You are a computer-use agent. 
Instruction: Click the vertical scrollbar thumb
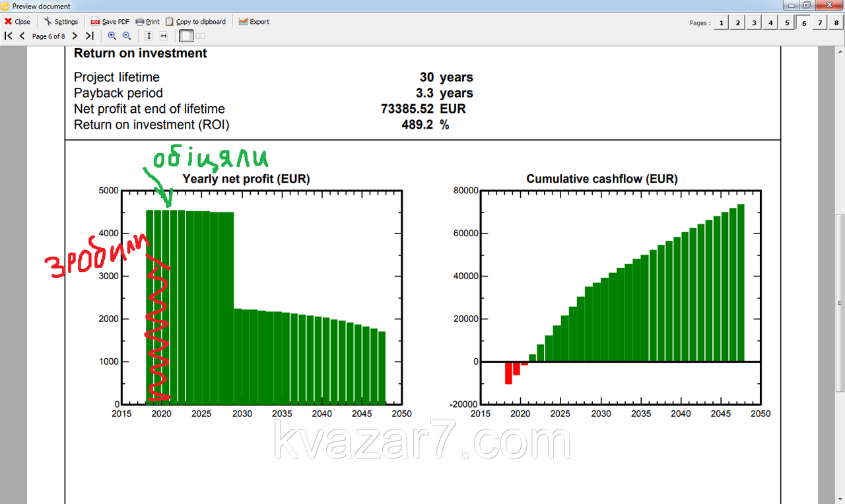pyautogui.click(x=840, y=301)
